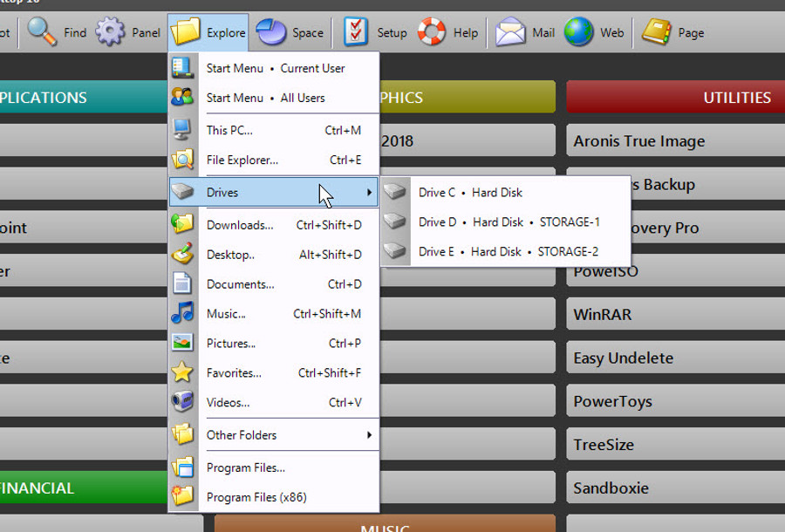The width and height of the screenshot is (785, 532).
Task: Launch TreeSize button
Action: pyautogui.click(x=675, y=445)
